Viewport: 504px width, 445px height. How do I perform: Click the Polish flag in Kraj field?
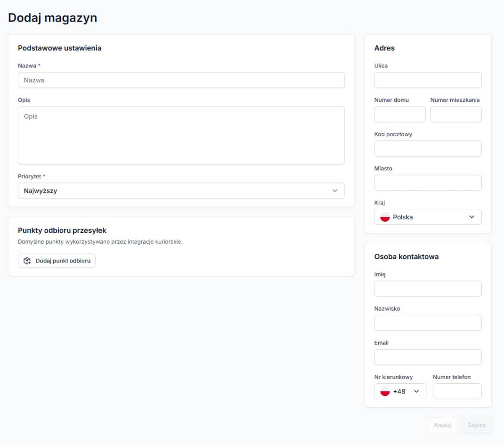point(385,217)
